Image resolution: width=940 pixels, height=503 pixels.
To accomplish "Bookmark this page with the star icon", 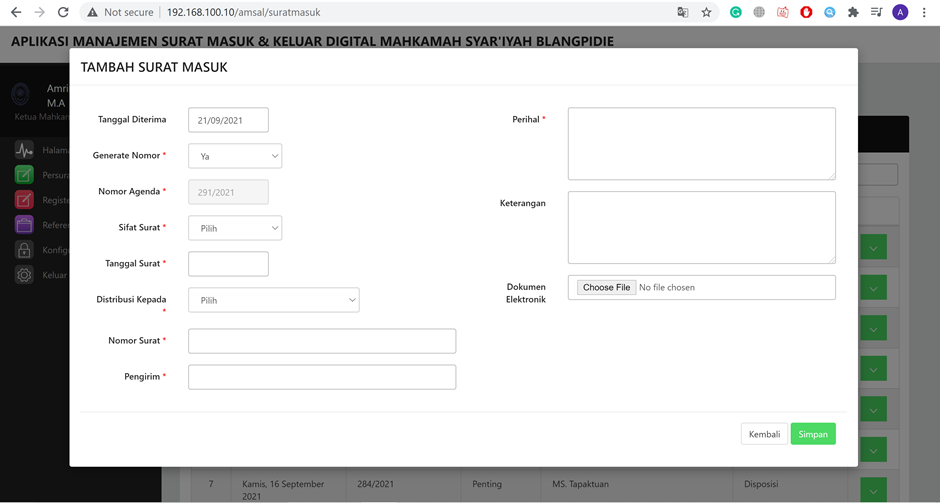I will [706, 13].
